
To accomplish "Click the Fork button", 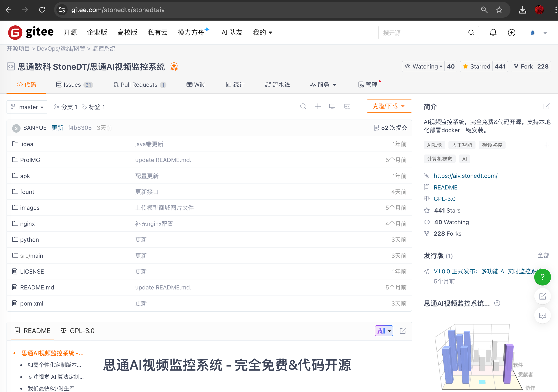I will [x=523, y=66].
